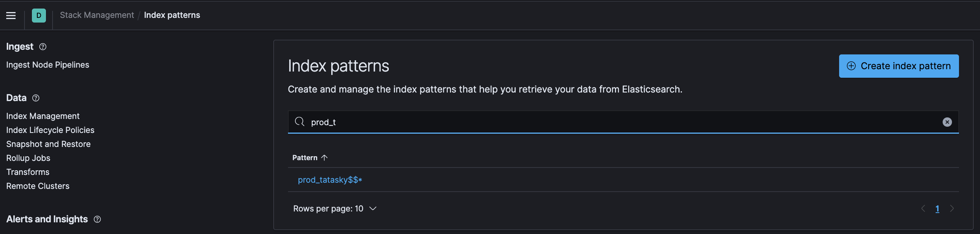980x234 pixels.
Task: Click the Data section help icon
Action: tap(36, 98)
